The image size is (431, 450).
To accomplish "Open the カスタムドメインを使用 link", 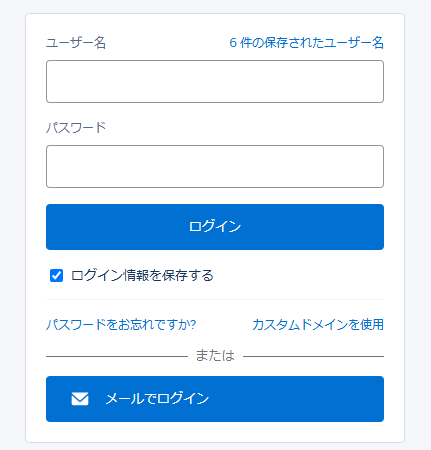I will [318, 325].
